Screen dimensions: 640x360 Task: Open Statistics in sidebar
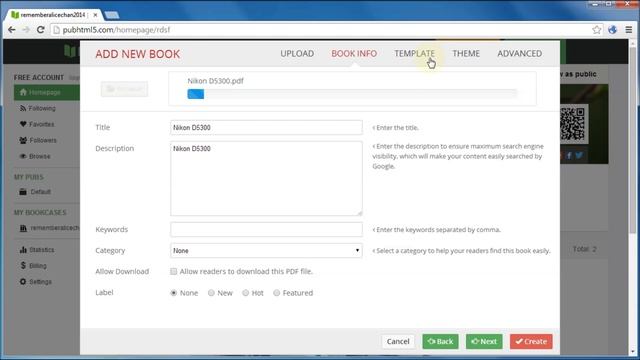pos(37,249)
